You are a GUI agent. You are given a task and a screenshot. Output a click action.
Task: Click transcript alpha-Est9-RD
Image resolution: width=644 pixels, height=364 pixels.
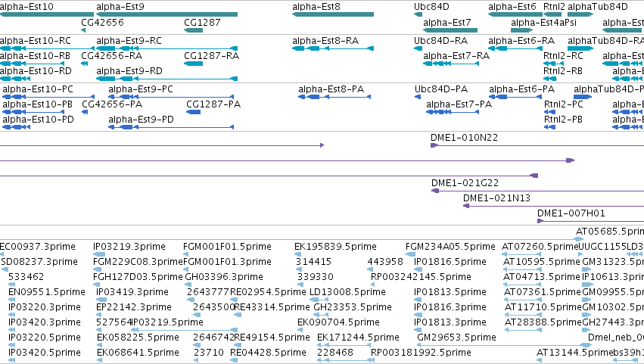(129, 71)
